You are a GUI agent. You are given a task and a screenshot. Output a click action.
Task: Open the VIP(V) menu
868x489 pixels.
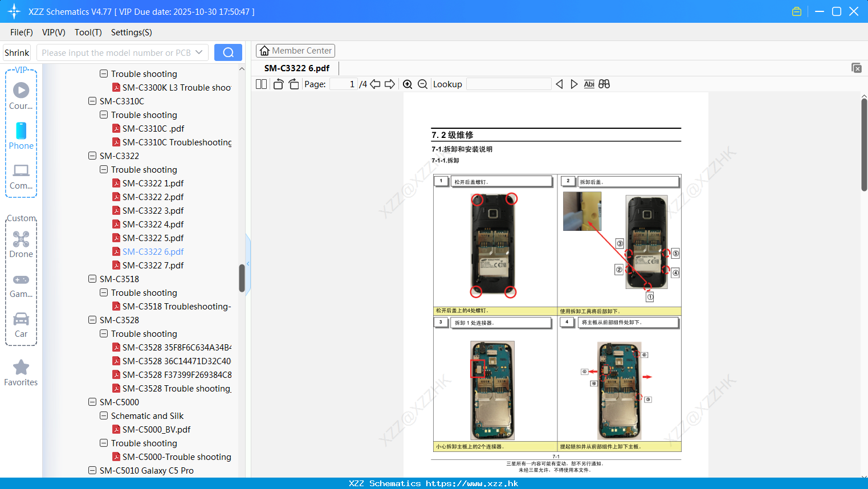pyautogui.click(x=54, y=32)
